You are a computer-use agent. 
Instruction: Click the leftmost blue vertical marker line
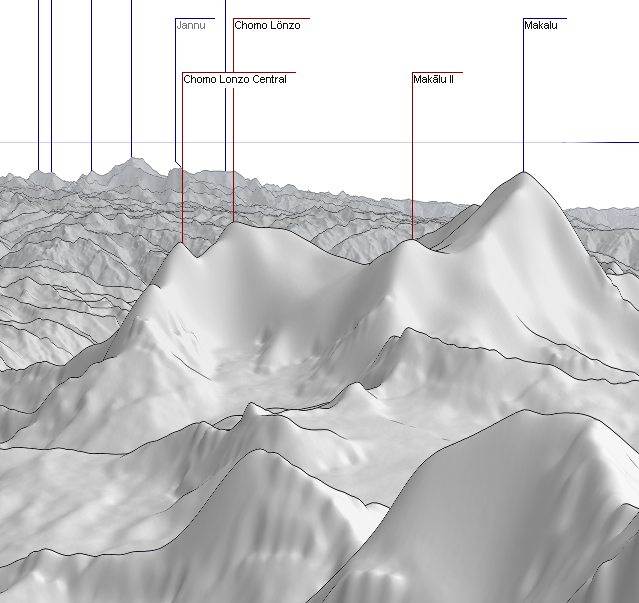point(39,80)
